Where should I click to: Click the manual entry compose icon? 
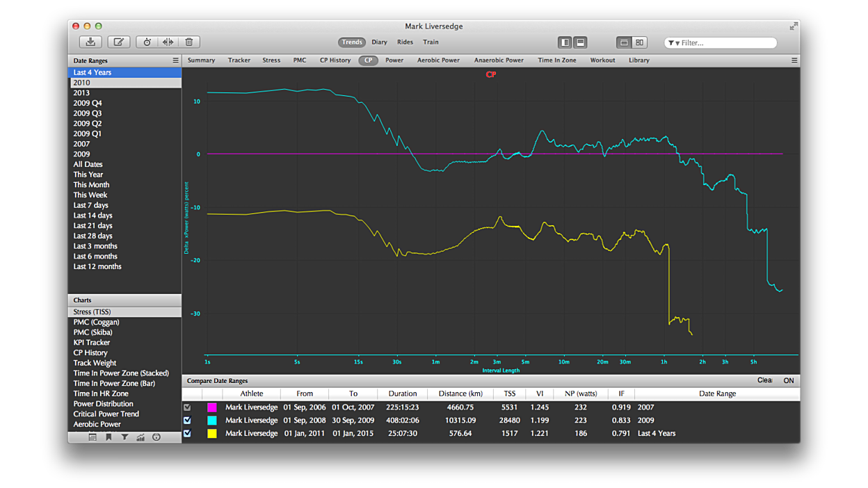tap(118, 42)
